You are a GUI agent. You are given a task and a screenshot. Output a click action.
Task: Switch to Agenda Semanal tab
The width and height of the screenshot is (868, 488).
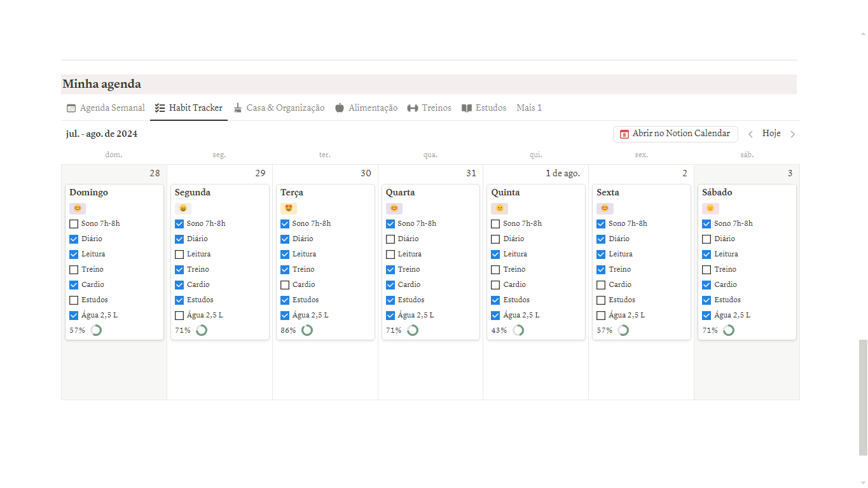tap(106, 108)
